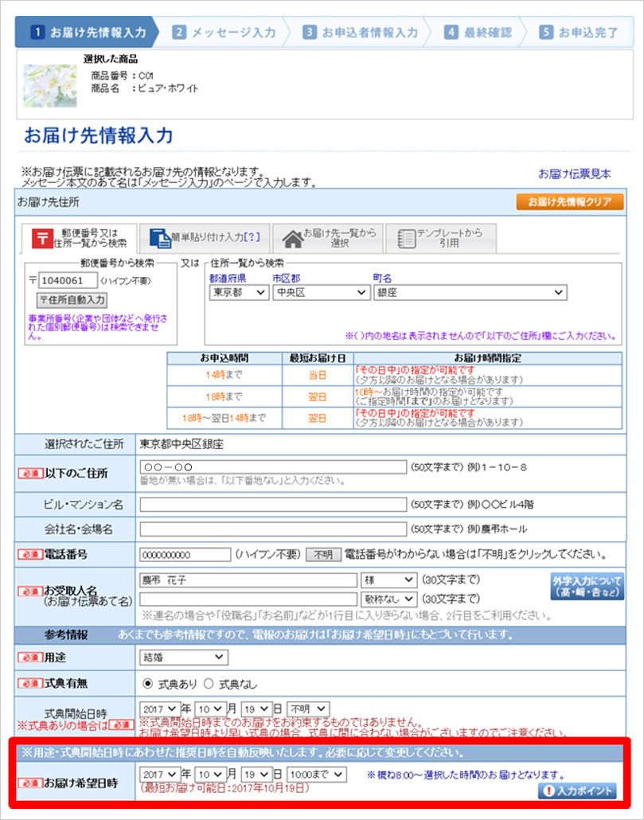The image size is (644, 820).
Task: Click the お届け先情報クリア button
Action: tap(570, 202)
